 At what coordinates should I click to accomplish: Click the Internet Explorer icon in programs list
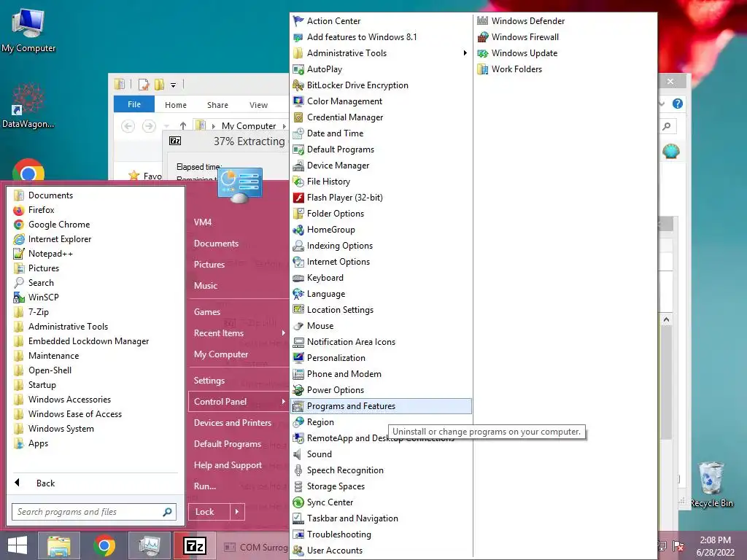(18, 239)
